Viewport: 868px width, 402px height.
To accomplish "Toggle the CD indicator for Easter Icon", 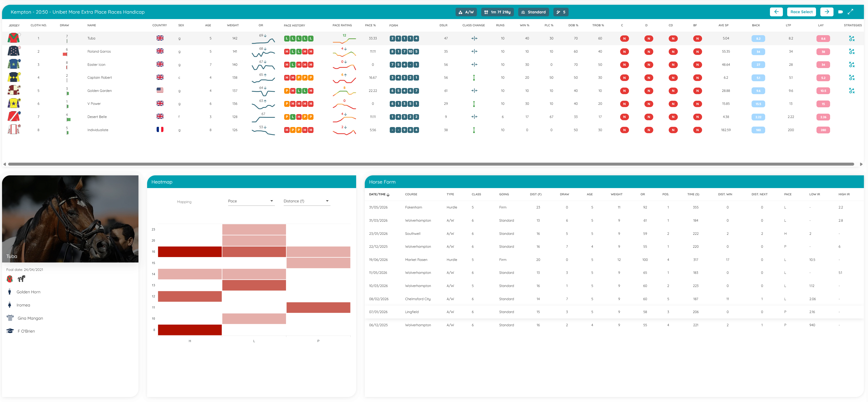I will point(673,65).
